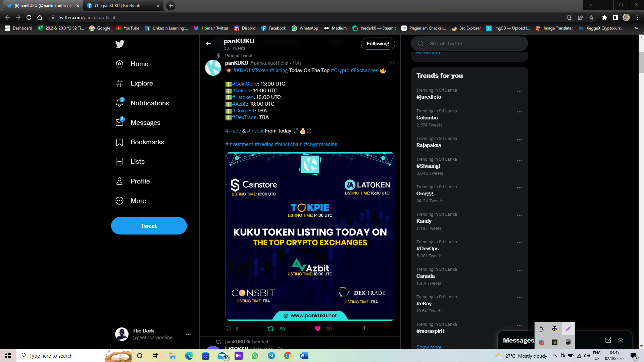Open options for the Rajapaksa trend
Screen dimensions: 644x362
pos(519,140)
